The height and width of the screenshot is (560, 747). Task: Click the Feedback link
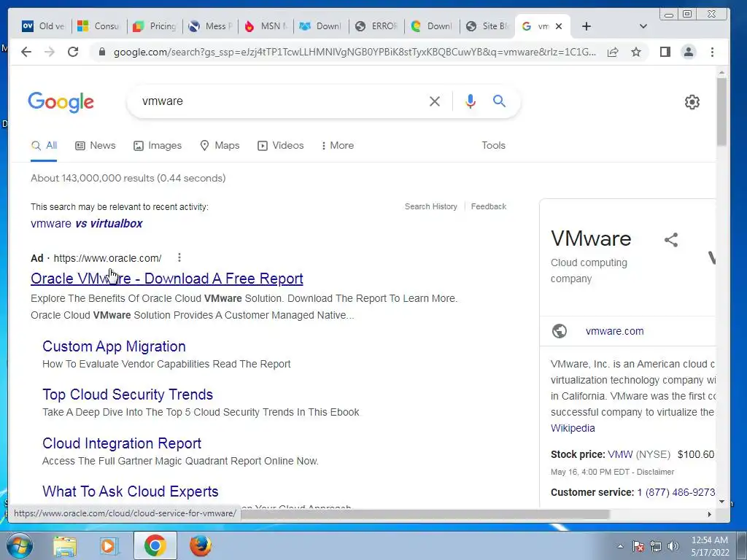coord(488,206)
